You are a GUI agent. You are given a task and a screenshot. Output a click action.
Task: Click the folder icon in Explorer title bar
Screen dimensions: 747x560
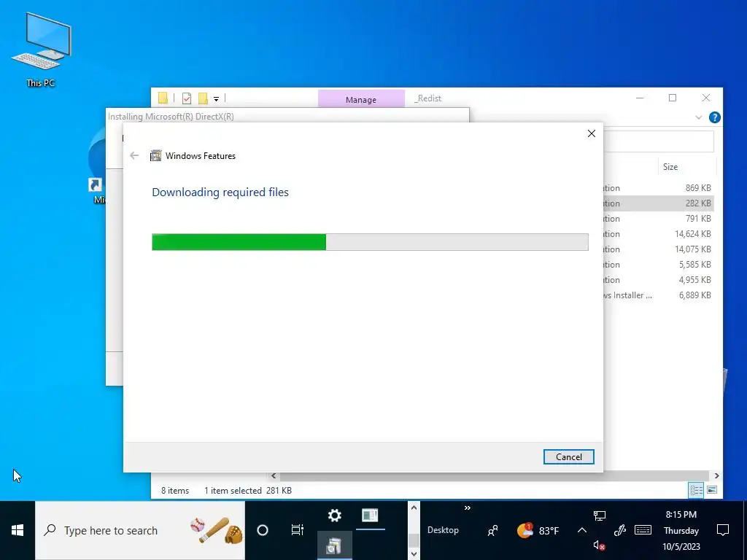click(163, 98)
